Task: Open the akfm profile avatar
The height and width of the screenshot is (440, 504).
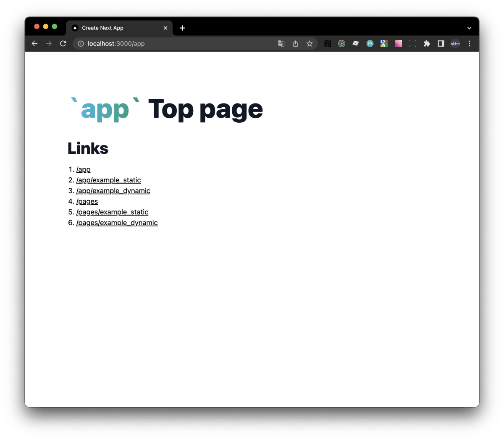Action: 455,44
